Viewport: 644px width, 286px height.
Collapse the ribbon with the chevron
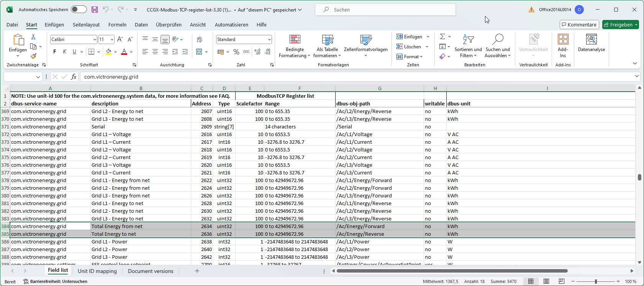[x=635, y=64]
